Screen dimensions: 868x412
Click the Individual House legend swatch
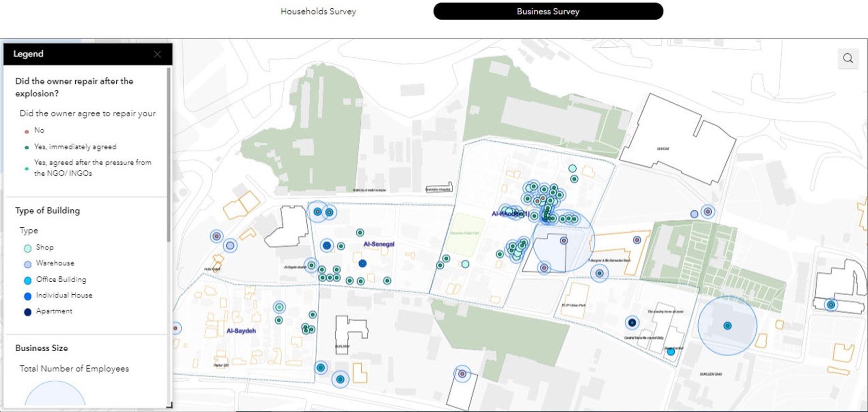point(27,296)
